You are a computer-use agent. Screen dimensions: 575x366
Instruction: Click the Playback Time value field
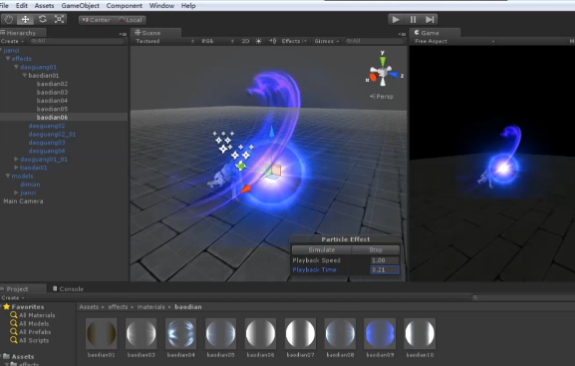[384, 270]
